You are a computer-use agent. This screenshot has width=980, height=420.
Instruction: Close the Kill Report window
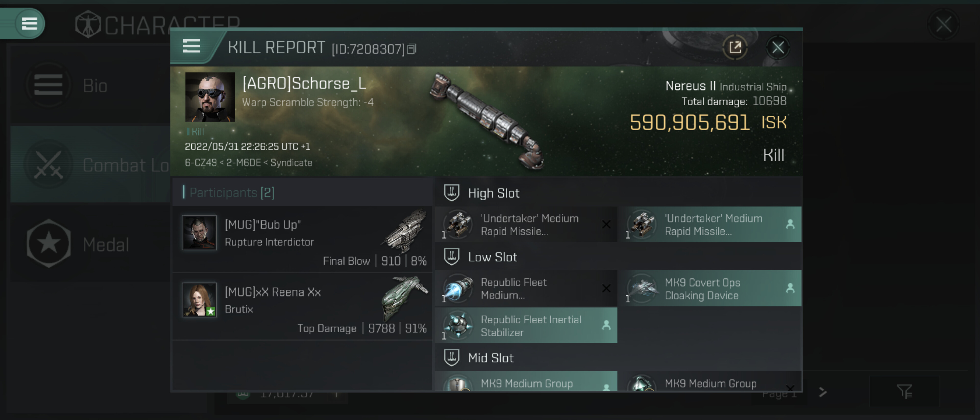[778, 48]
